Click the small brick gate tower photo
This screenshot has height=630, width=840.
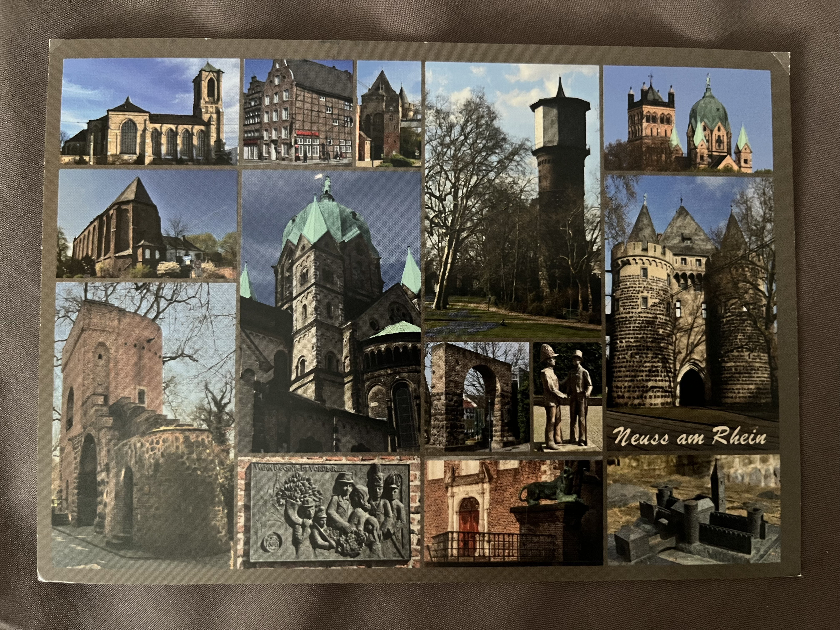(389, 114)
